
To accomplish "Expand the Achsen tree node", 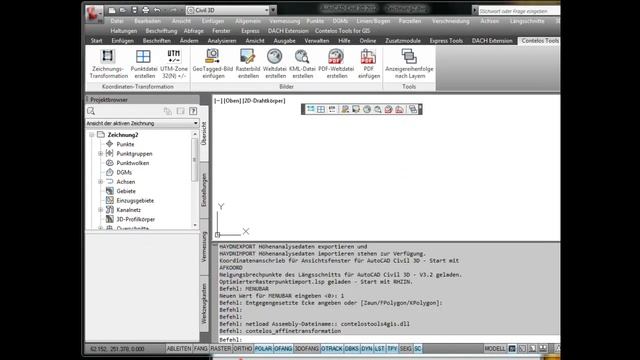I will pyautogui.click(x=100, y=182).
